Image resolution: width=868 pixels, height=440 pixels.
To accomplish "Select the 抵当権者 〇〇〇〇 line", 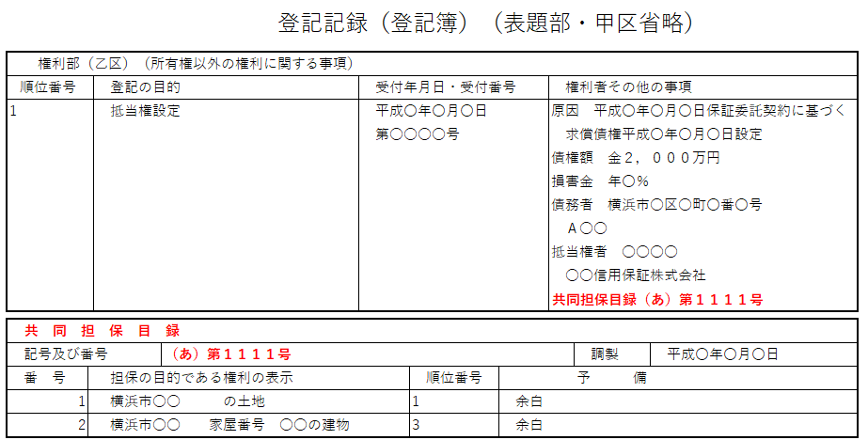I will (614, 252).
